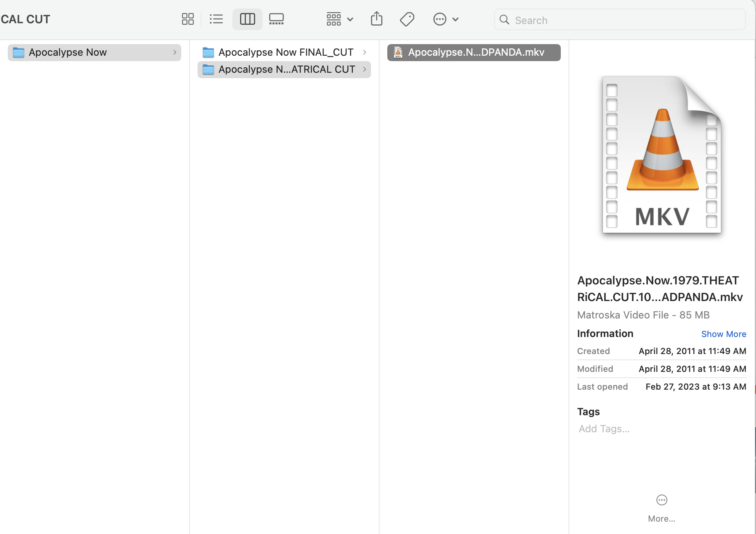Select the column view button

pos(247,19)
